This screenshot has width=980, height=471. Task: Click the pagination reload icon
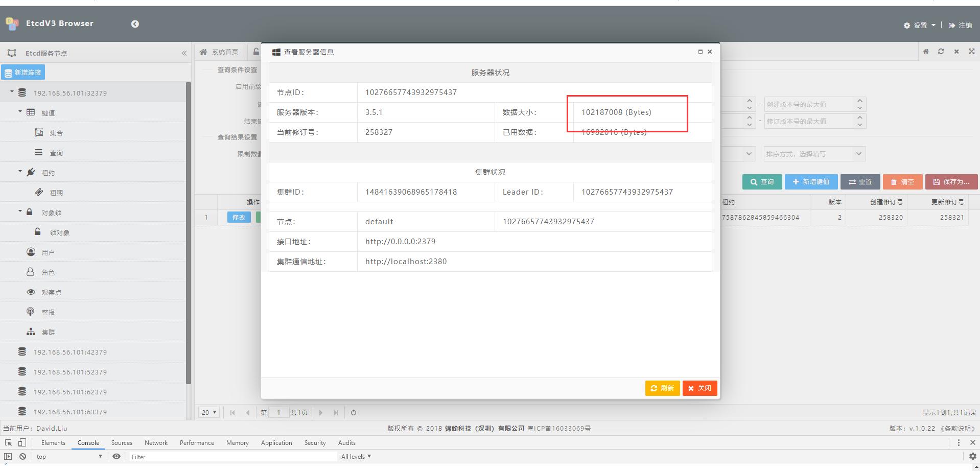pos(353,412)
